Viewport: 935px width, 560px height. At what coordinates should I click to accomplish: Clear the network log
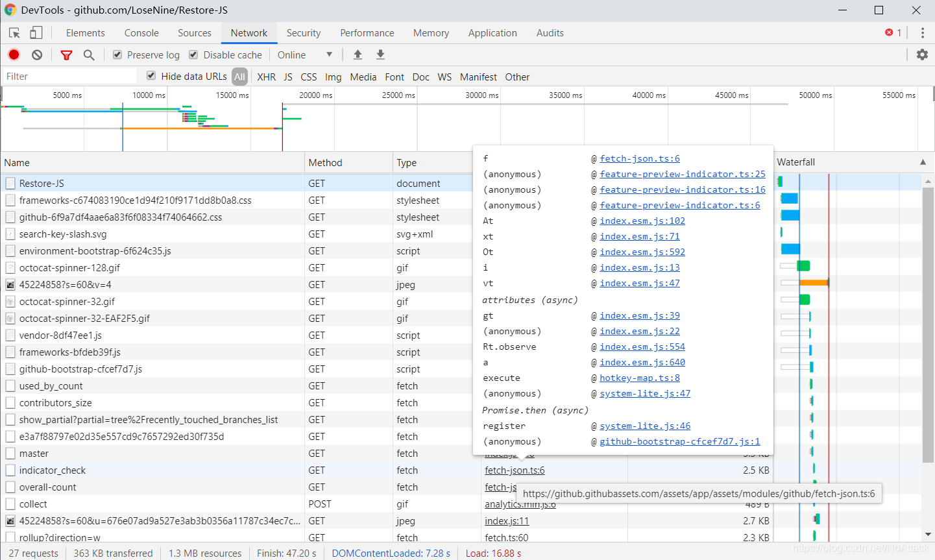37,55
